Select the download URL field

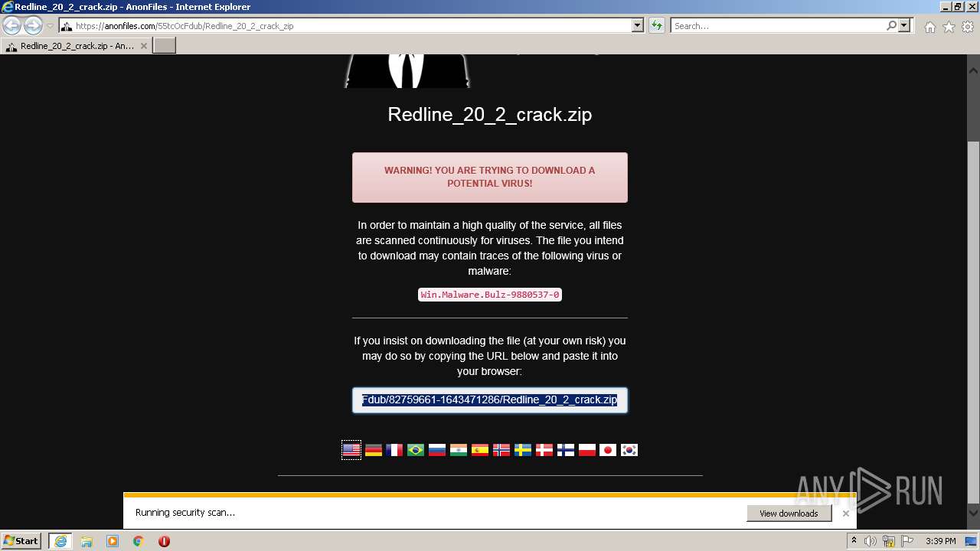pos(490,399)
